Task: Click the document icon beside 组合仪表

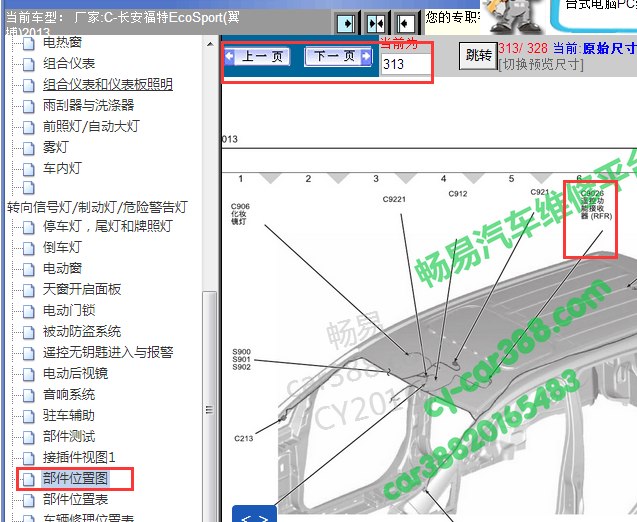Action: point(28,64)
